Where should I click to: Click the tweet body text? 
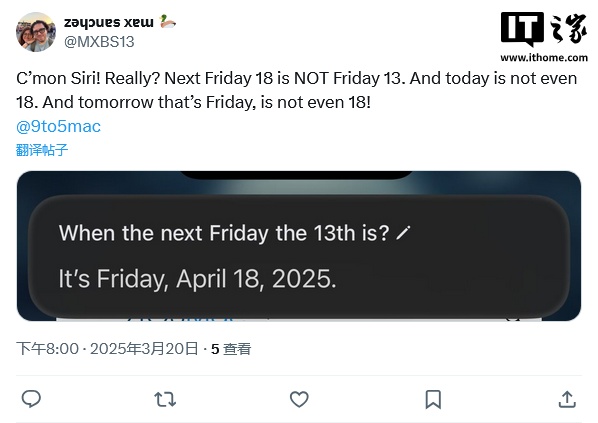click(297, 90)
